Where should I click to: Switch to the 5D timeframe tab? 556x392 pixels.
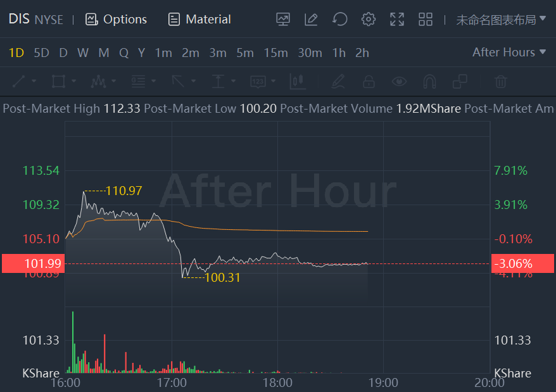point(41,53)
